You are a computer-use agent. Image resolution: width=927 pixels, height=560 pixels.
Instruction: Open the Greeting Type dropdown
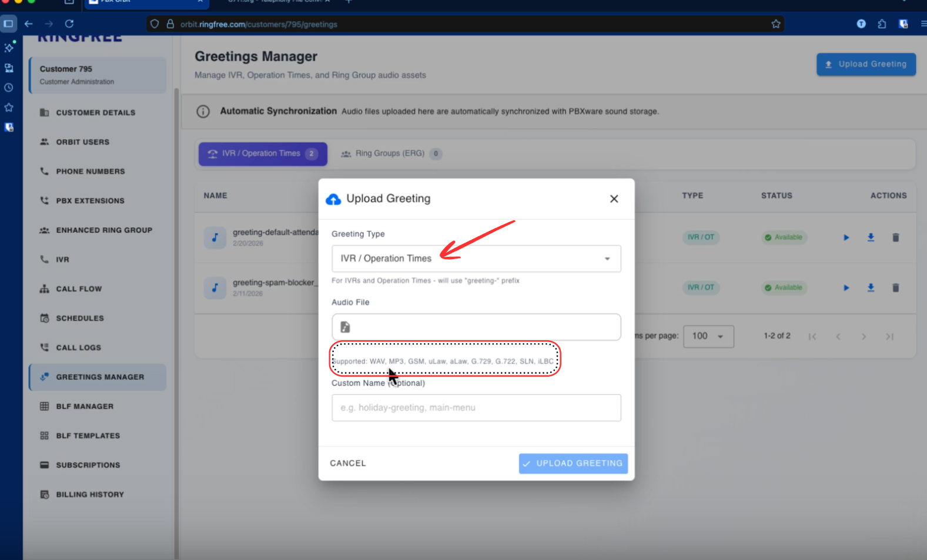tap(476, 259)
